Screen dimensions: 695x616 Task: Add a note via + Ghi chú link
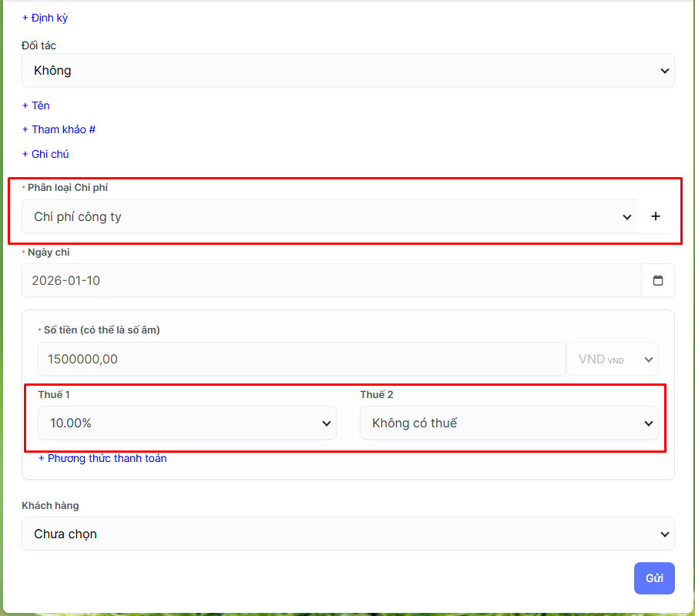point(45,154)
